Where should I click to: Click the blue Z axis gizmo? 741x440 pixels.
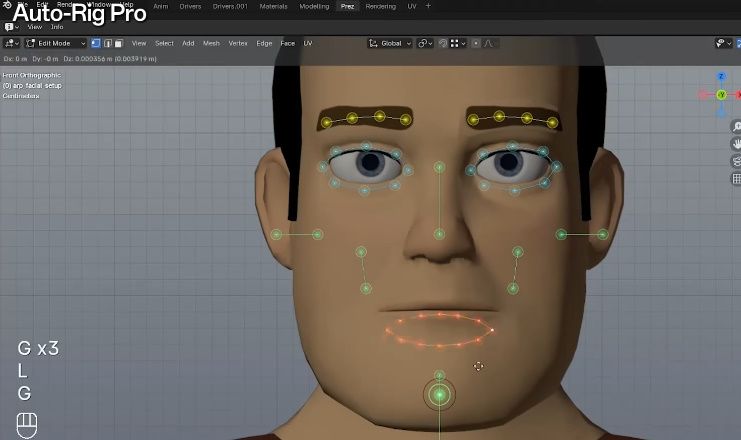(722, 76)
